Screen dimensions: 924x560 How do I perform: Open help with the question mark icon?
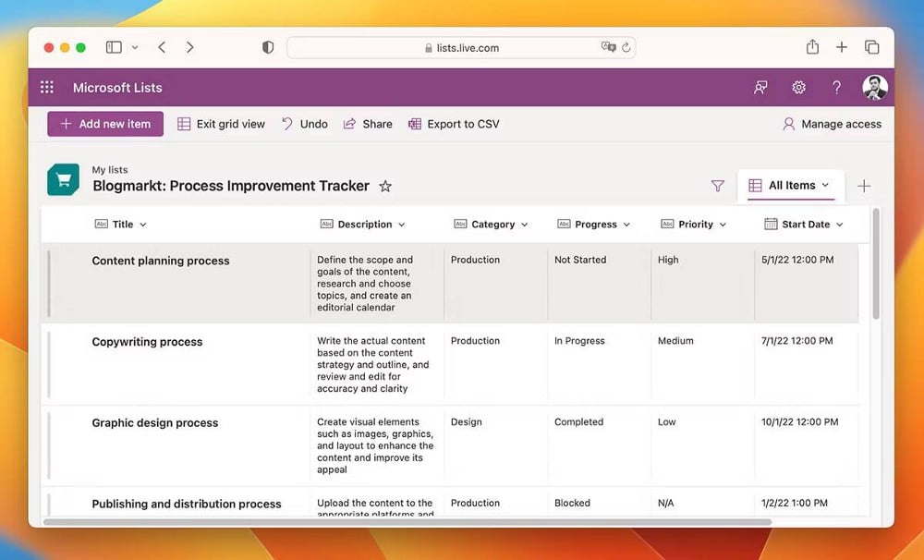[836, 87]
